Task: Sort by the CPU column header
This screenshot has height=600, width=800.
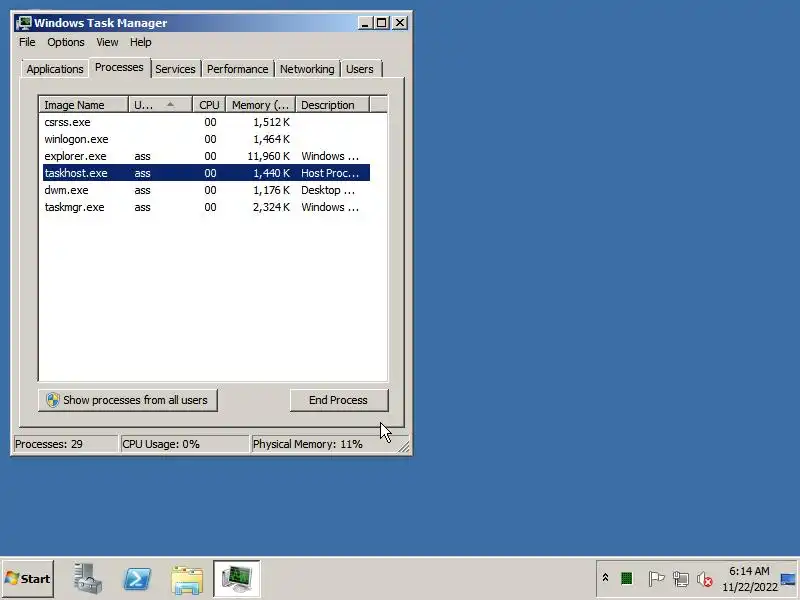Action: tap(209, 105)
